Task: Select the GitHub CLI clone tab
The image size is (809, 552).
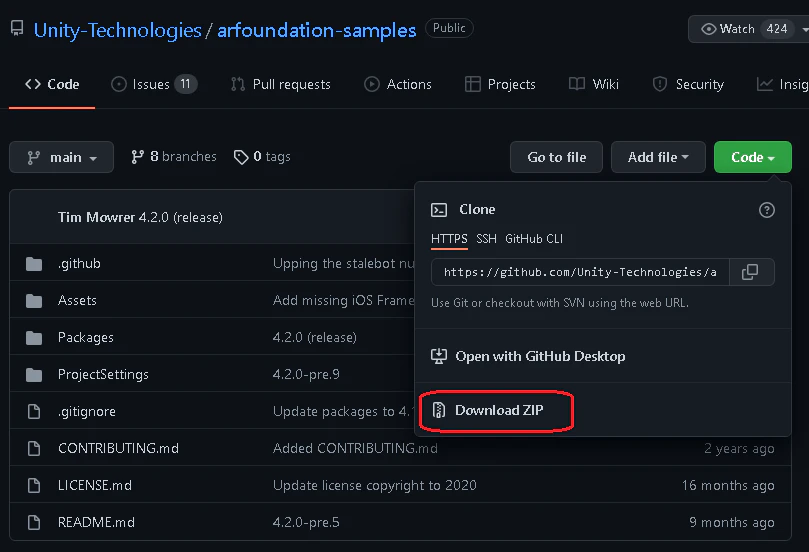Action: point(534,239)
